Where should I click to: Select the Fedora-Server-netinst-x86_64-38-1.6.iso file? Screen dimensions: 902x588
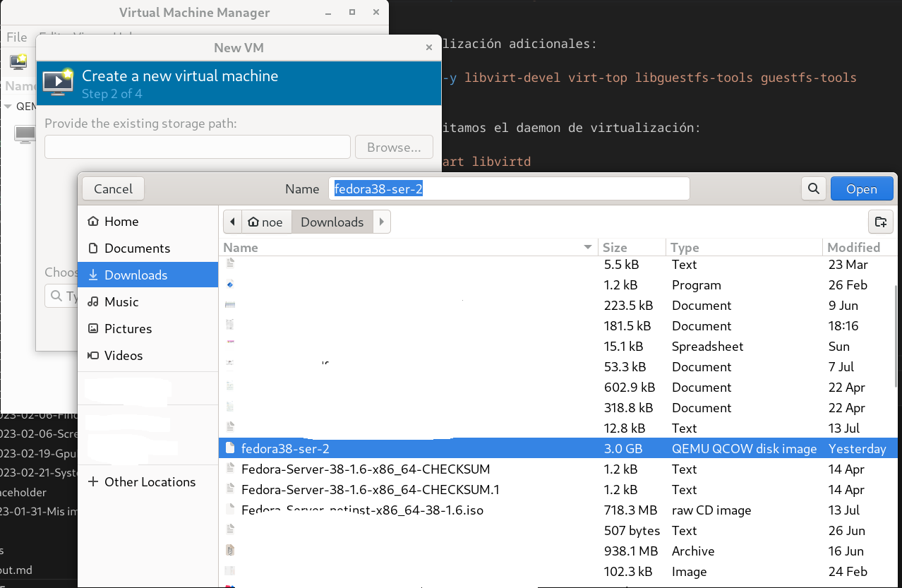tap(558, 510)
